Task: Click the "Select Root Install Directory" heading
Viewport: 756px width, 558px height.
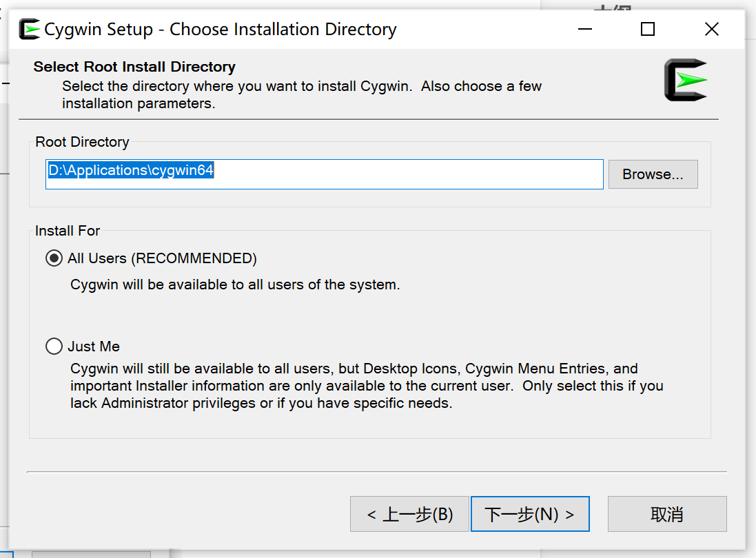Action: point(134,67)
